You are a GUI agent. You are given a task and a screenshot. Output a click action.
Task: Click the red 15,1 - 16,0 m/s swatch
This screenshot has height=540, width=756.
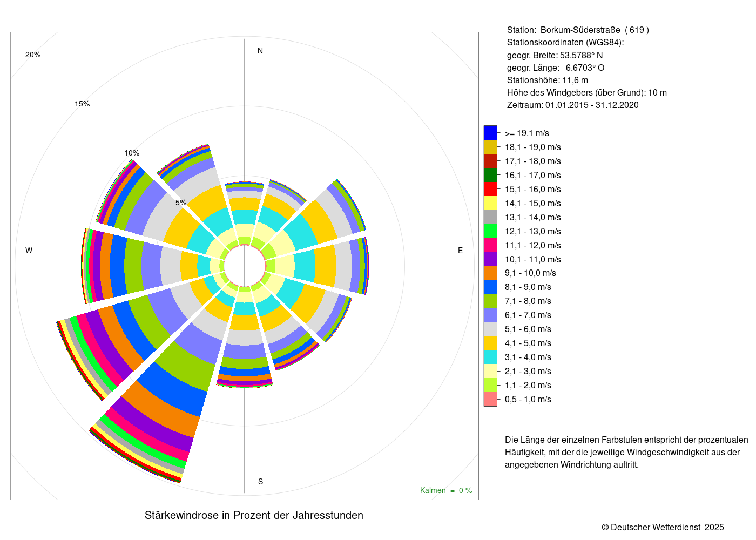490,189
